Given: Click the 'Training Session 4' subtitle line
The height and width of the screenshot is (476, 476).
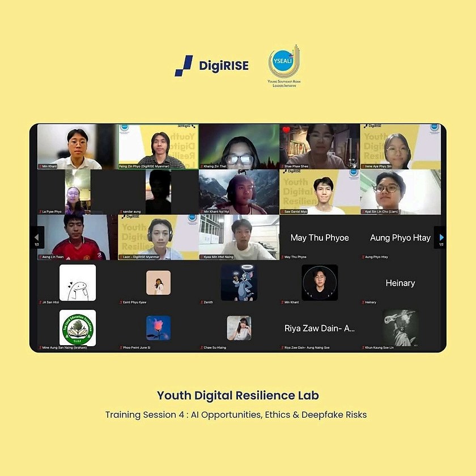Looking at the screenshot, I should 236,415.
